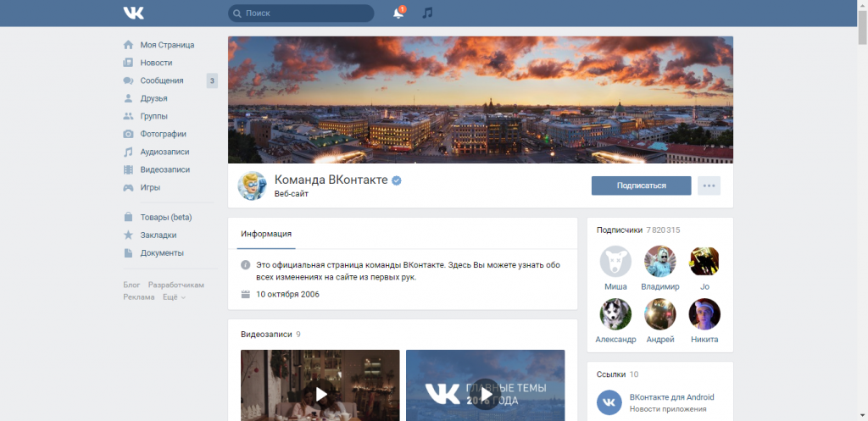Open subscriber Миша's avatar
The image size is (868, 421).
(x=615, y=262)
